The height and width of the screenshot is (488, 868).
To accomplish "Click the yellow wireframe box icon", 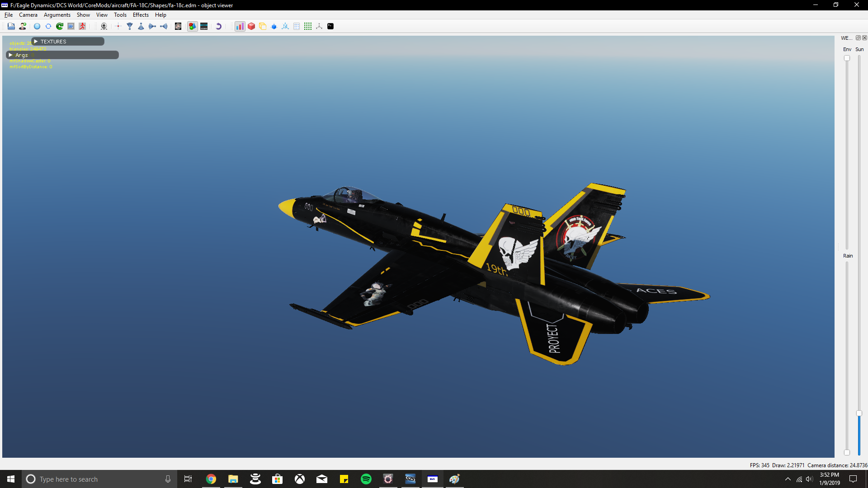I will (x=263, y=26).
